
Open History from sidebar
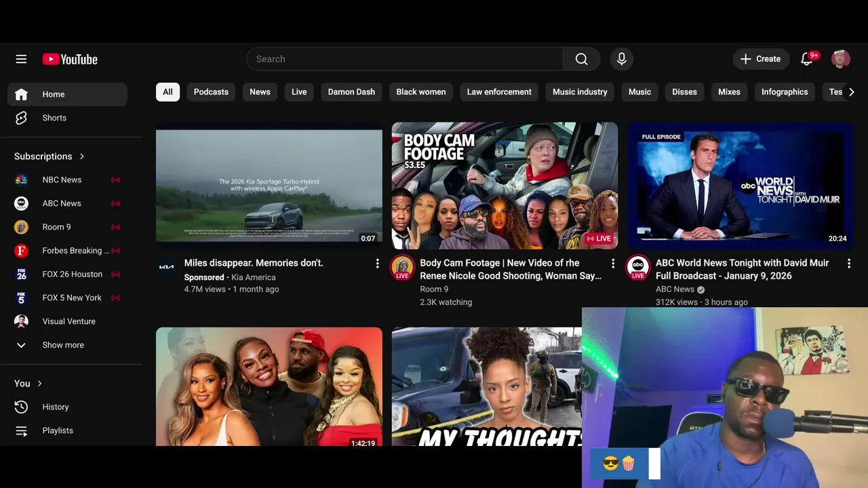(x=67, y=407)
